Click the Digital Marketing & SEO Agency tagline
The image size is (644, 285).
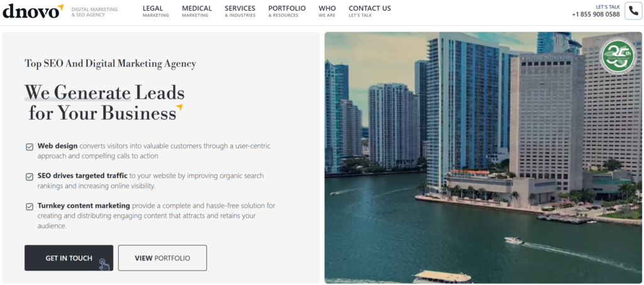94,12
